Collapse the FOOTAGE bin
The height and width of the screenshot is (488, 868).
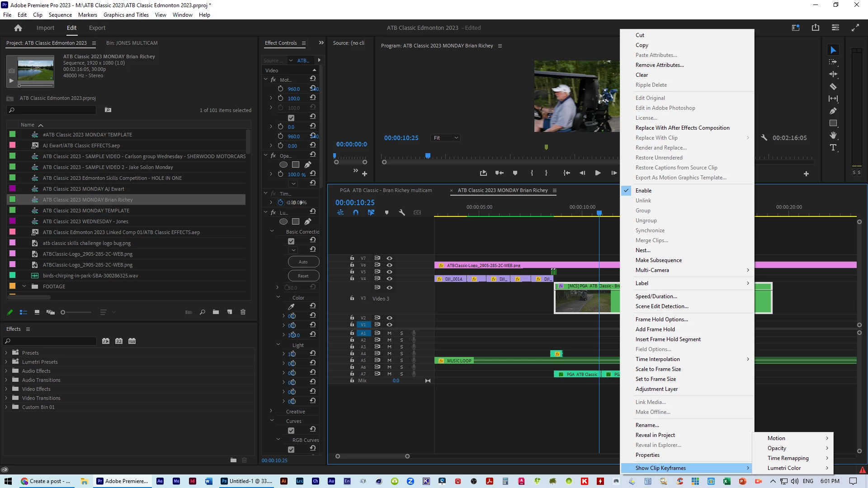click(x=24, y=286)
